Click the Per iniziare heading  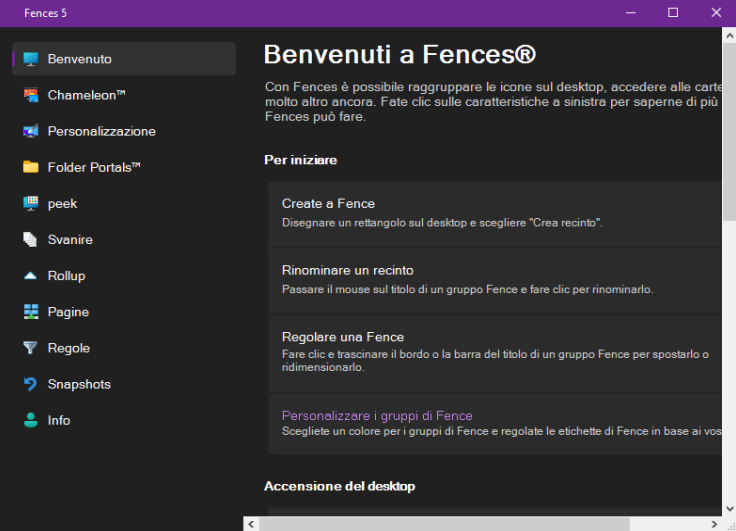(x=301, y=160)
